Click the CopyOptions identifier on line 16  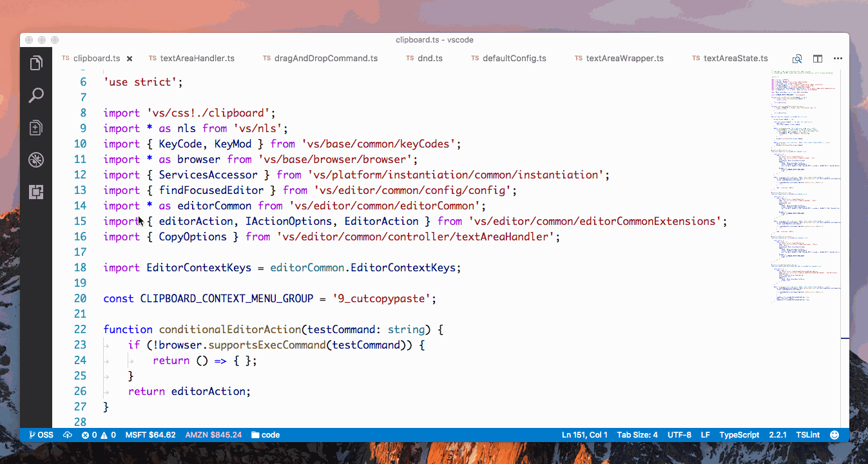[x=193, y=237]
